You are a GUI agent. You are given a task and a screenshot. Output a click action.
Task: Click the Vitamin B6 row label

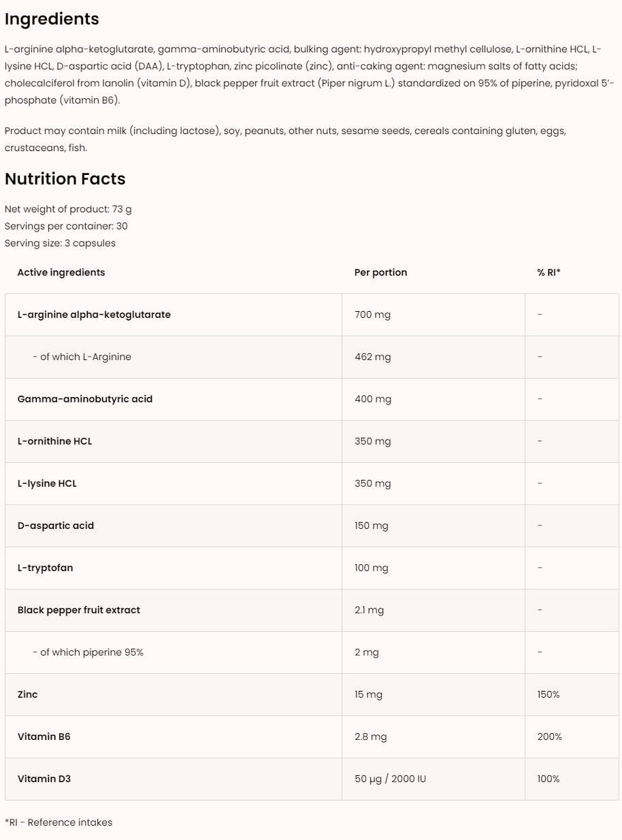tap(44, 737)
